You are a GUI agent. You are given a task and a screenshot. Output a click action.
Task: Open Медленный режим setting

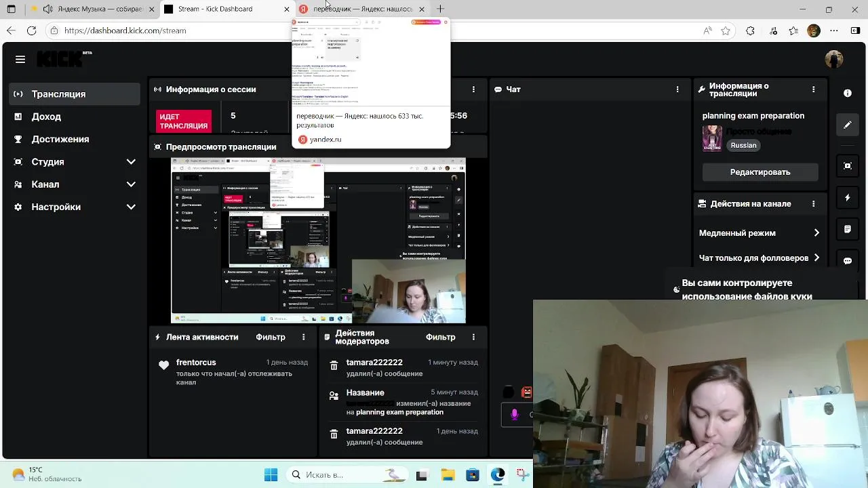(x=759, y=233)
